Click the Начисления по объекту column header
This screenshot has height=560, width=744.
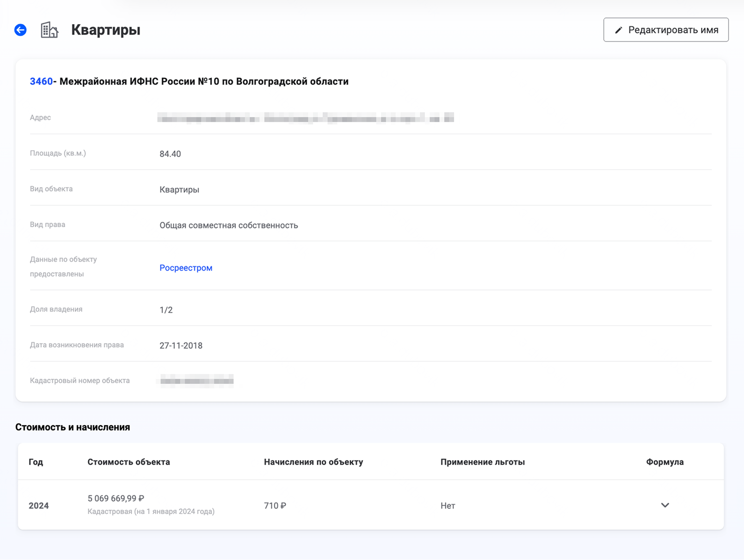313,462
